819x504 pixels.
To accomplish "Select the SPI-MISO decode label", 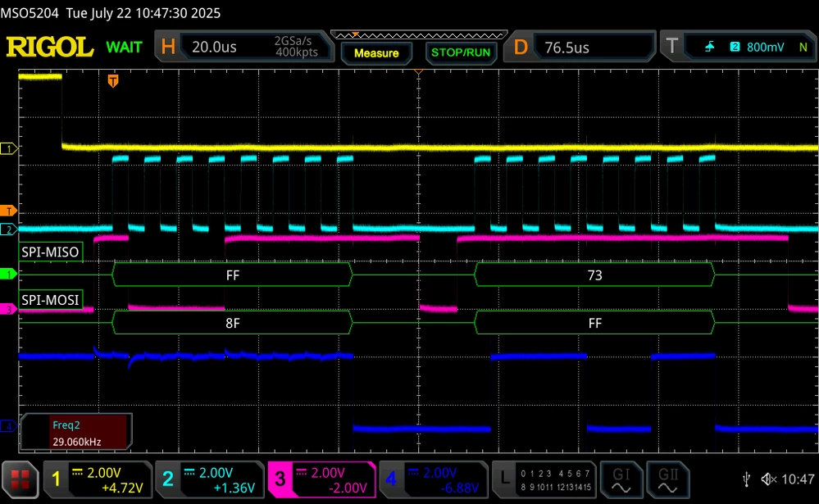I will click(51, 252).
